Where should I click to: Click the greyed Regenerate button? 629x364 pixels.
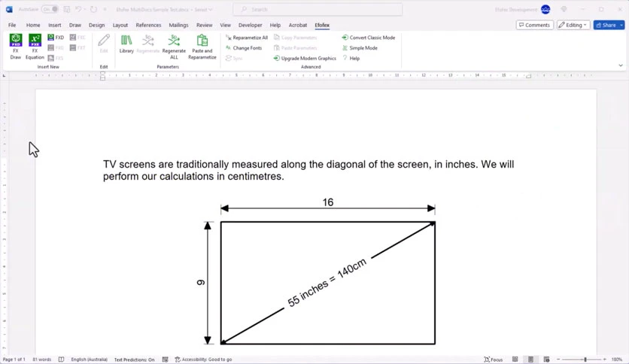148,44
